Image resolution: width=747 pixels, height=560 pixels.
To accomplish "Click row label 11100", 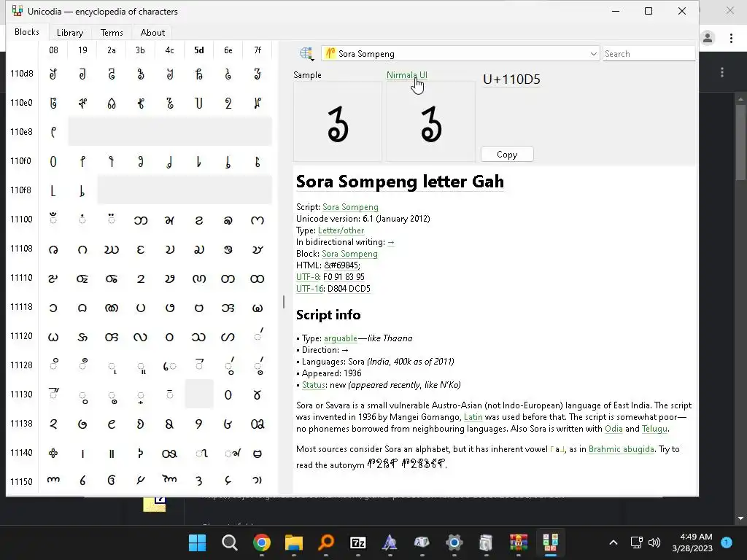I will (22, 219).
